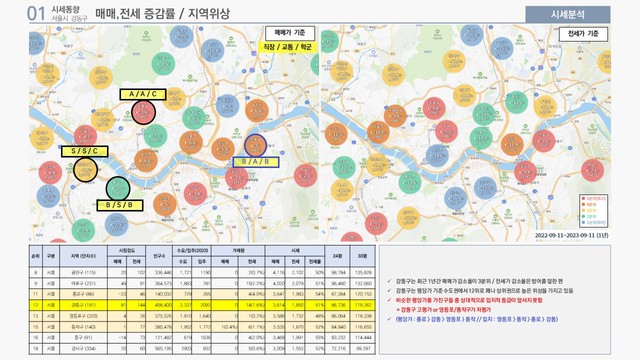Click the yellow 직장 / 교통 / 학군 tag
640x360 pixels.
(x=287, y=47)
